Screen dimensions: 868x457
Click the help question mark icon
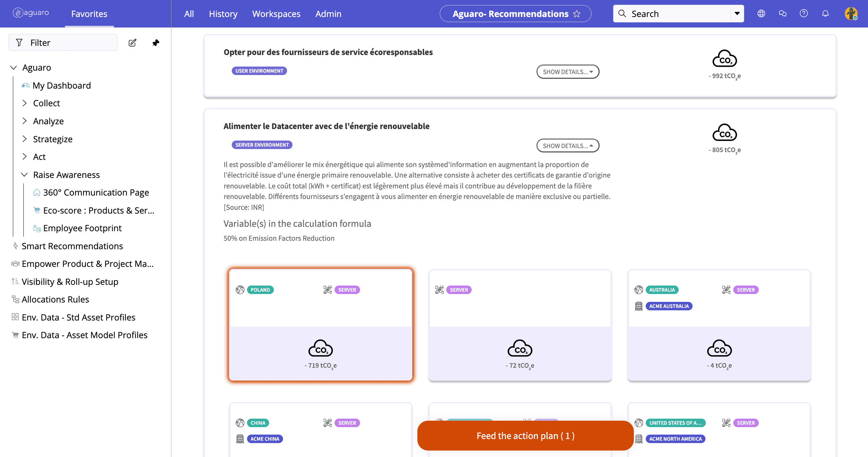pos(804,14)
